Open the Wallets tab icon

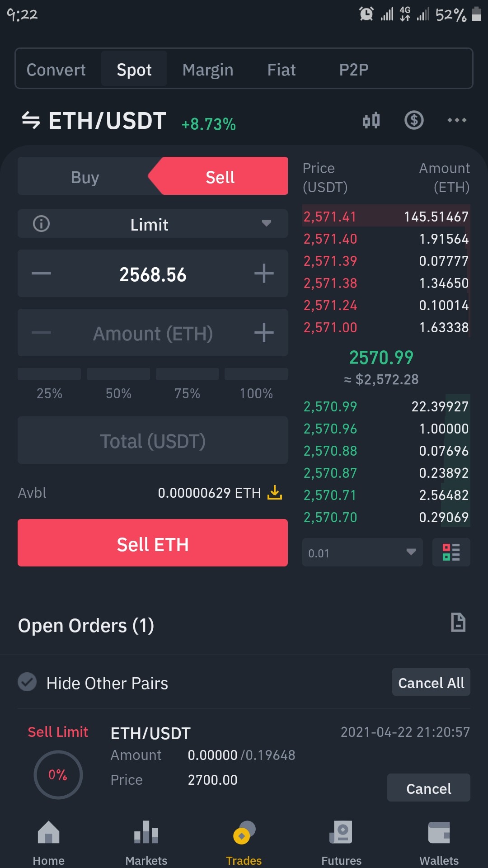439,842
